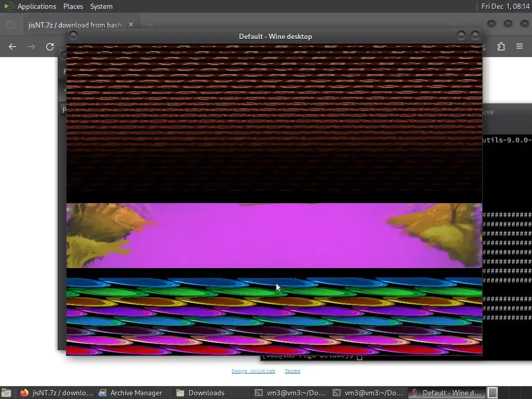Screen dimensions: 532x399
Task: Open Denys Golotiuk link
Action: pos(253,371)
